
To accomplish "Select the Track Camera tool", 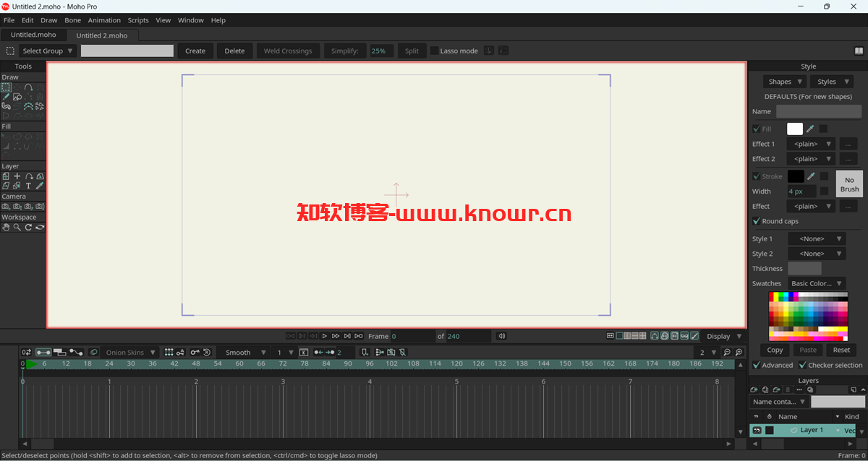I will coord(6,206).
